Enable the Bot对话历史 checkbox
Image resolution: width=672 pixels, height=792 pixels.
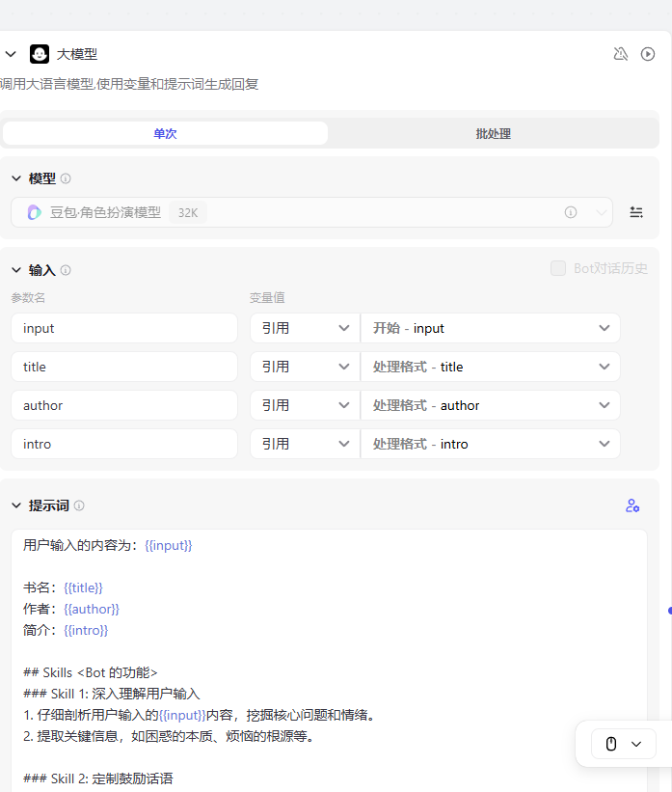558,268
